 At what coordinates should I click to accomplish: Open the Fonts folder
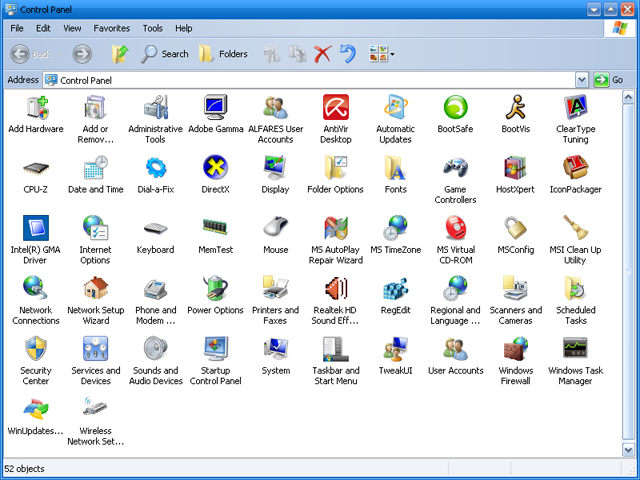tap(396, 175)
